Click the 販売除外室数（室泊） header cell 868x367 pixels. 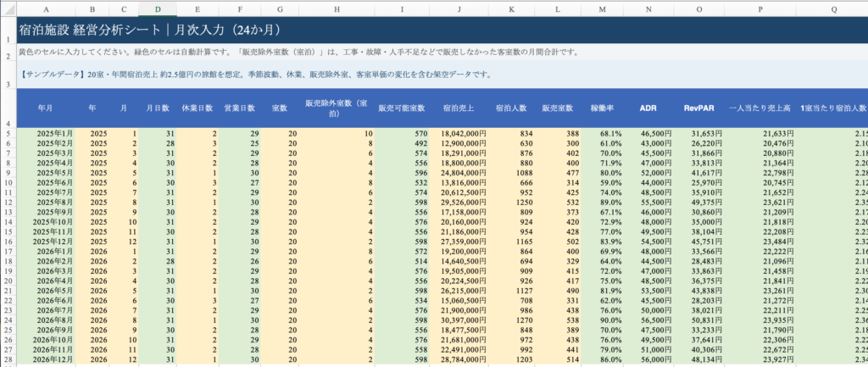click(337, 108)
